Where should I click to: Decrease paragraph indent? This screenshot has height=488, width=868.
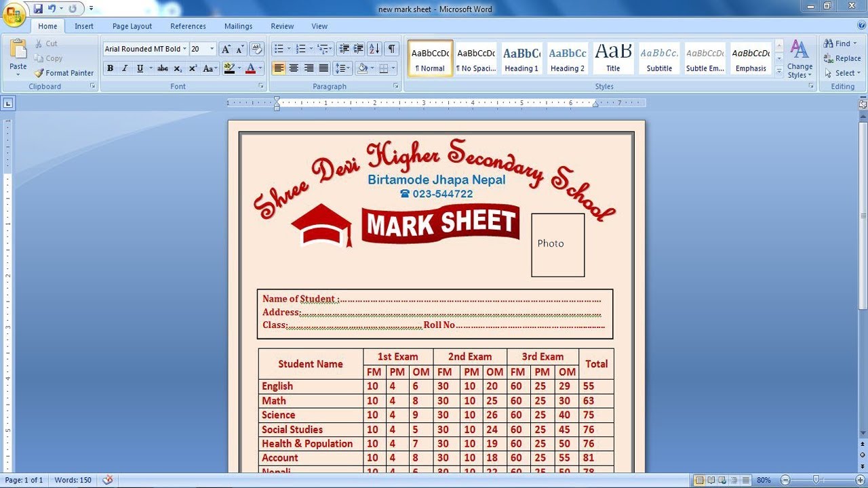pos(344,49)
